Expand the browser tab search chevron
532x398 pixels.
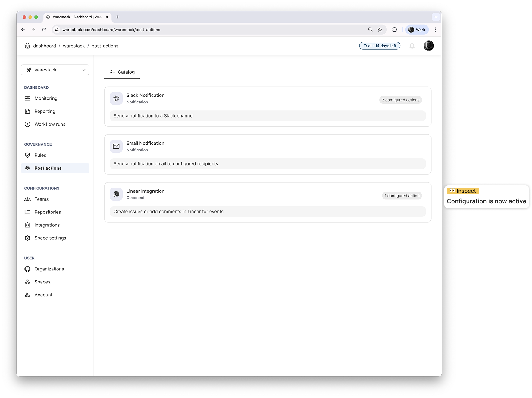point(436,17)
